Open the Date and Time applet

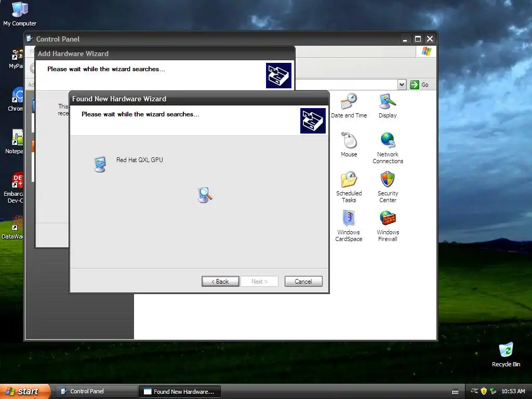(349, 105)
